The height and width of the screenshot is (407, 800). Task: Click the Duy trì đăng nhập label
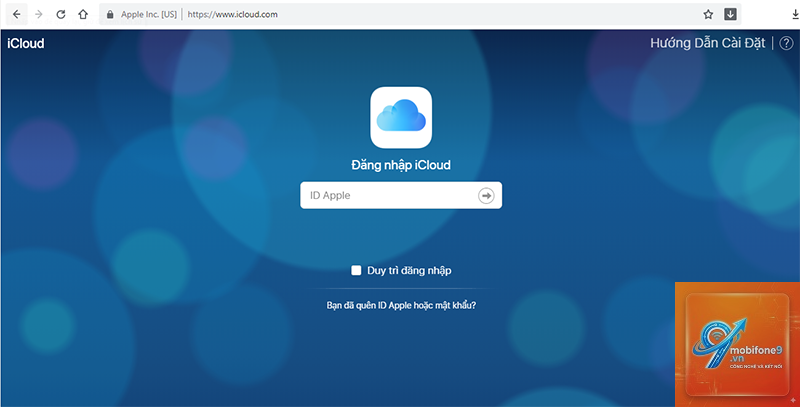[409, 271]
